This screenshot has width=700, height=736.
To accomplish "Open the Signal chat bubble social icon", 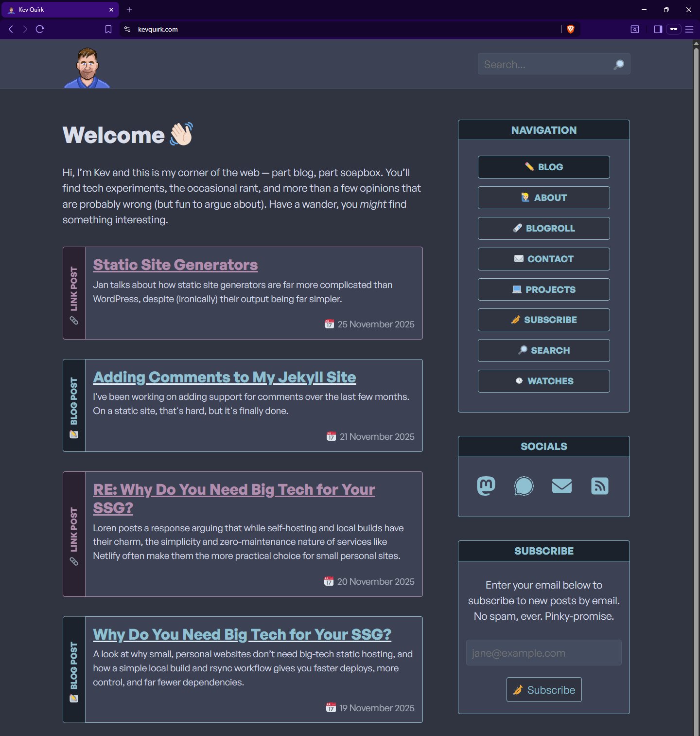I will pyautogui.click(x=524, y=486).
